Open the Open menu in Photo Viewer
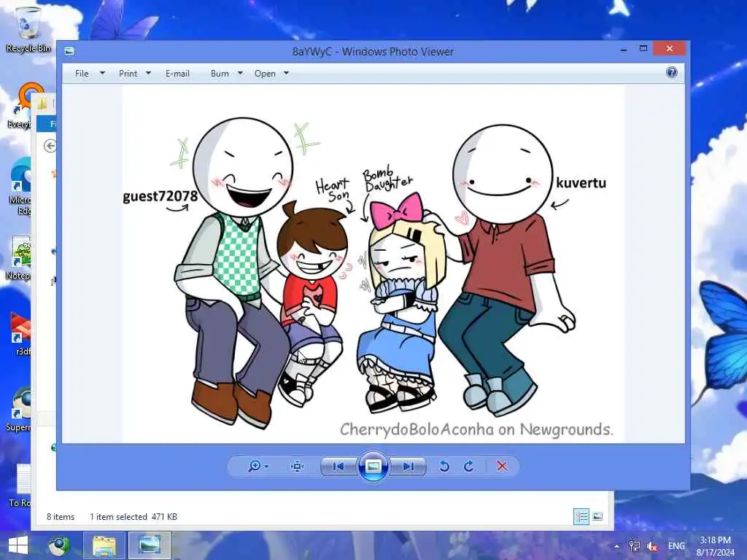This screenshot has width=747, height=560. point(265,74)
